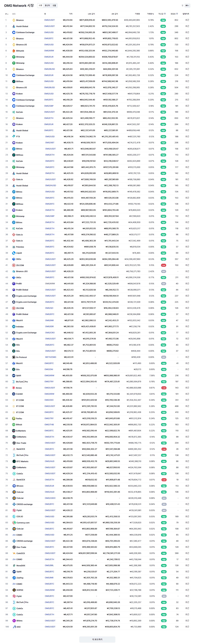Screen dimensions: 197x644
Task: Click the CoinDCX exchange logo
Action: click(x=14, y=553)
